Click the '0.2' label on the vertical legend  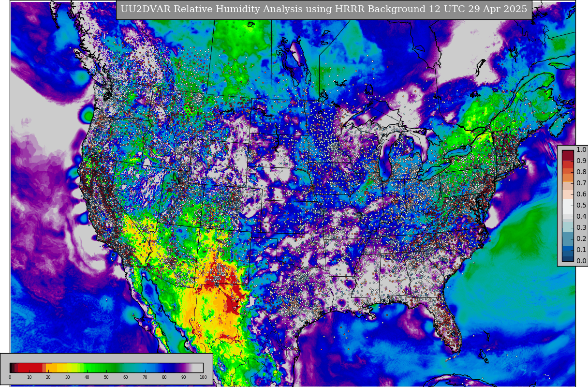[x=581, y=239]
